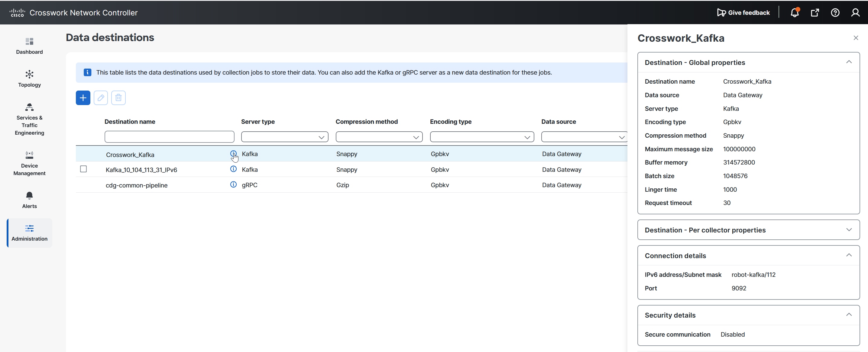Viewport: 868px width, 352px height.
Task: Open the Compression method filter dropdown
Action: 379,137
